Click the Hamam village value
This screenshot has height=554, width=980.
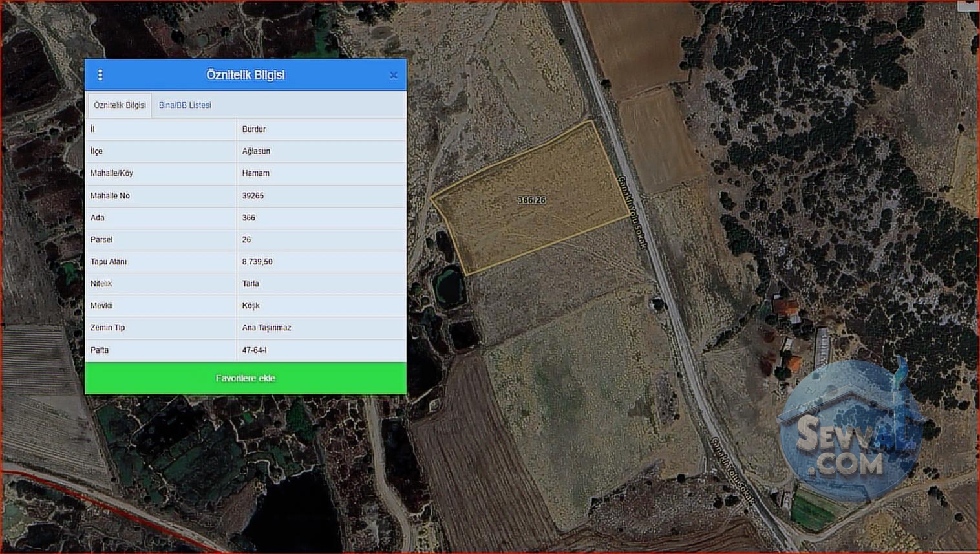(256, 173)
